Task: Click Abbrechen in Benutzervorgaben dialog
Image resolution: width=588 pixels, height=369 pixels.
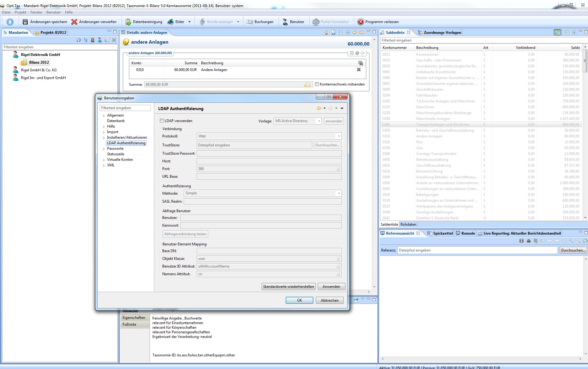Action: pyautogui.click(x=330, y=300)
